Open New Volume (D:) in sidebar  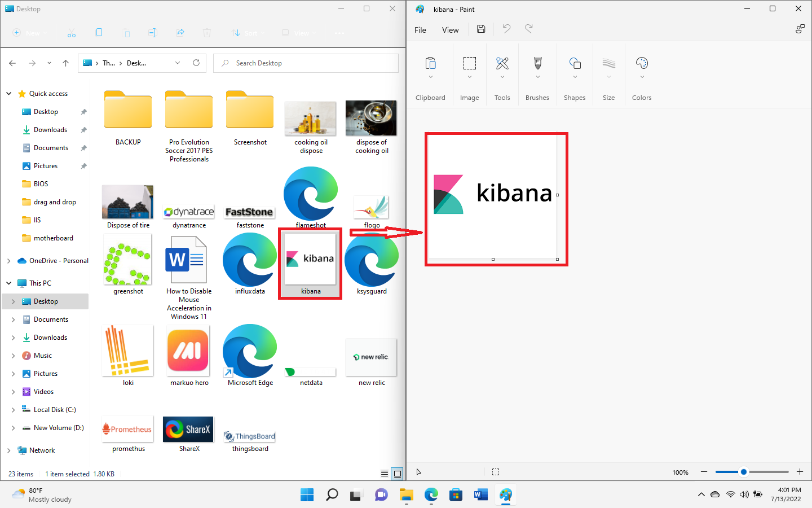point(59,428)
